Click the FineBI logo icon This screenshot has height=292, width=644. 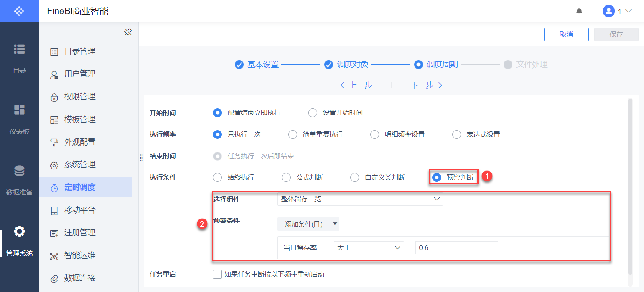19,11
